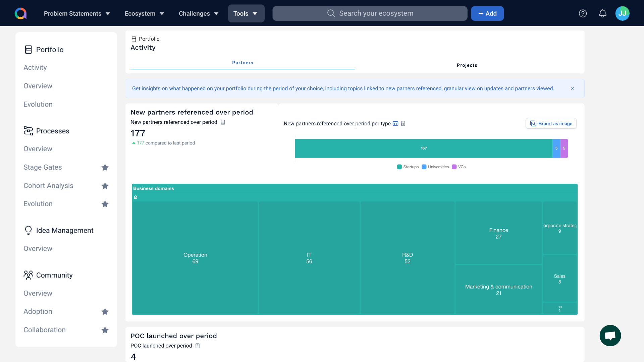644x362 pixels.
Task: Expand the Problem Statements dropdown
Action: click(x=77, y=13)
